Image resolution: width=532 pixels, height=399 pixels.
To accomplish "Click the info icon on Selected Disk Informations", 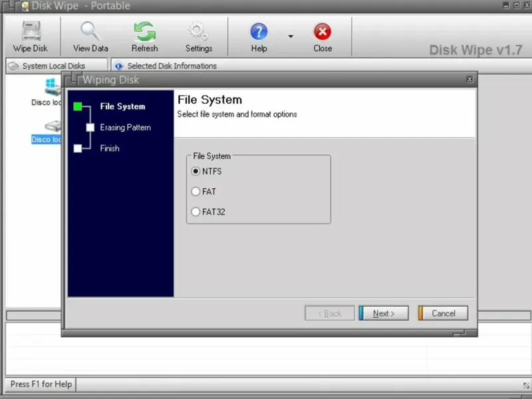I will pyautogui.click(x=118, y=66).
